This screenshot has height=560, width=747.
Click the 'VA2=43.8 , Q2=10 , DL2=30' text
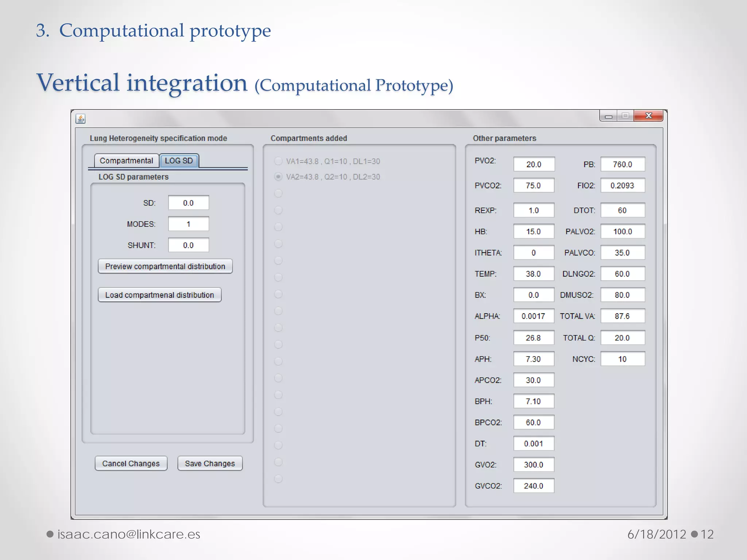tap(333, 177)
